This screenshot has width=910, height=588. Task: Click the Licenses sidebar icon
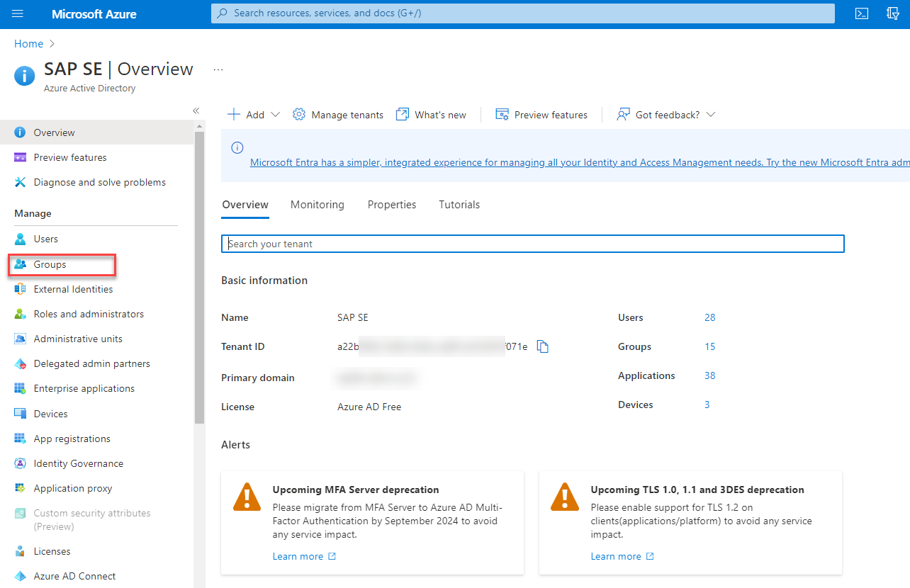[20, 551]
